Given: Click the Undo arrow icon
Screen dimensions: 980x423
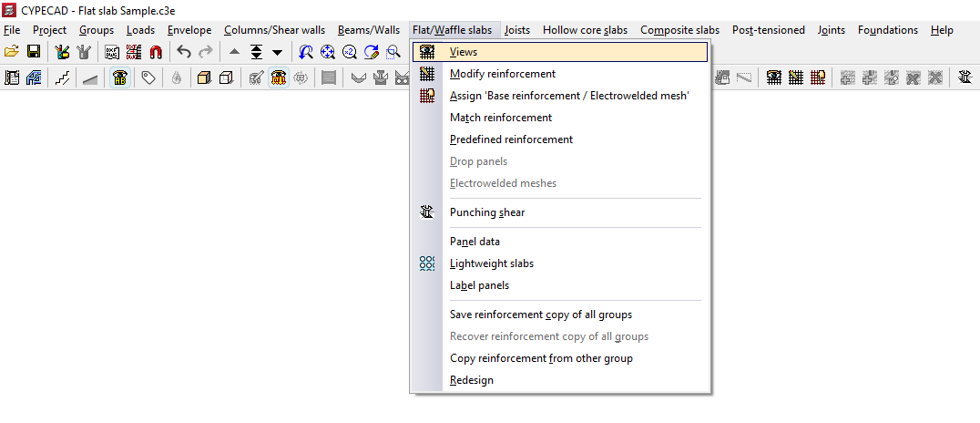Looking at the screenshot, I should [x=184, y=52].
